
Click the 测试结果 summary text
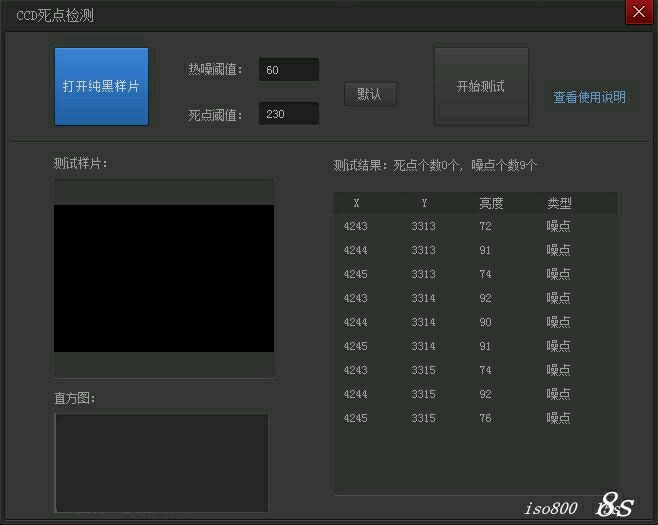click(435, 165)
